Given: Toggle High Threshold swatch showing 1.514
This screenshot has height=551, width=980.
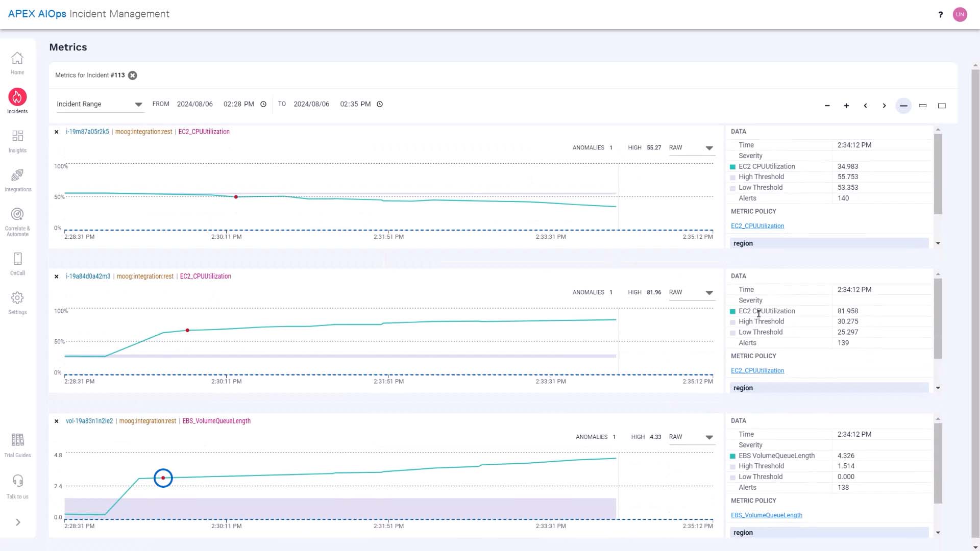Looking at the screenshot, I should 733,467.
